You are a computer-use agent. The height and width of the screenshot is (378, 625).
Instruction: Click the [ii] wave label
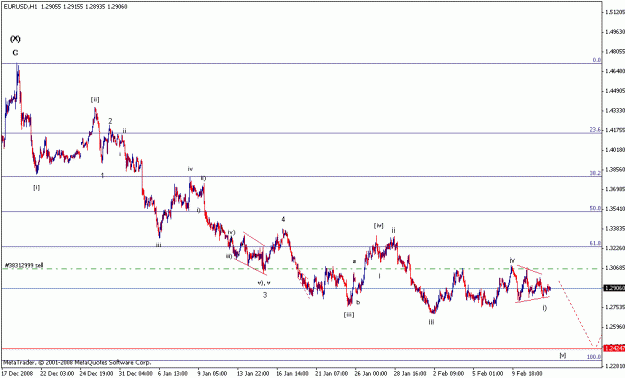(x=95, y=99)
